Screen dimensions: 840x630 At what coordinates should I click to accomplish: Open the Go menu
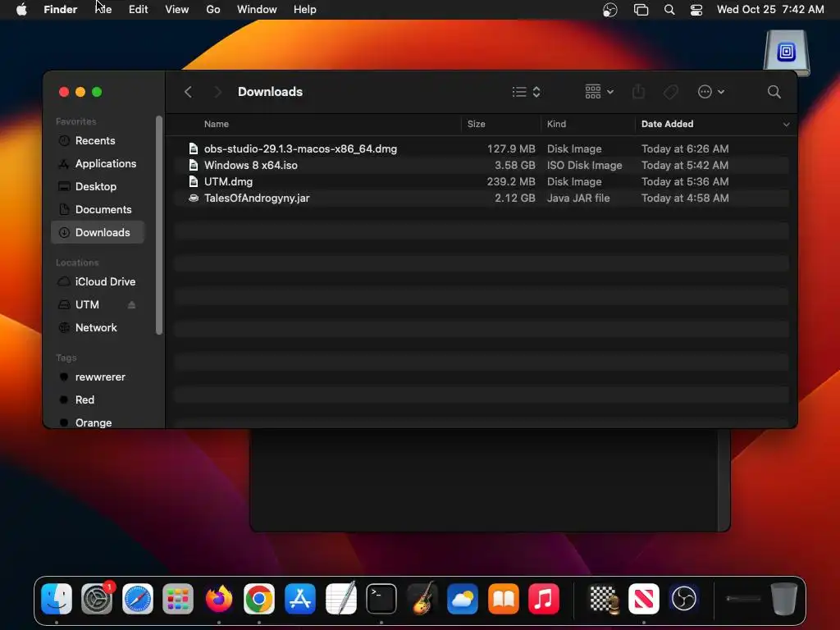(x=213, y=10)
